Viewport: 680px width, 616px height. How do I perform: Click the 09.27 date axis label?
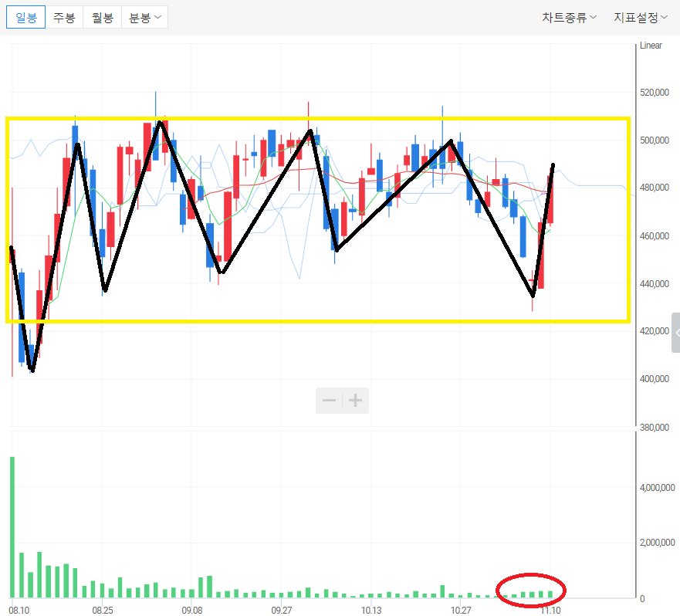[x=282, y=610]
